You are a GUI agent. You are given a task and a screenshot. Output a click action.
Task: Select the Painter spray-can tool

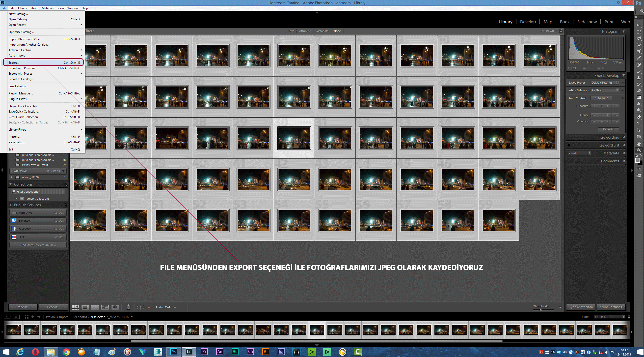[x=129, y=307]
